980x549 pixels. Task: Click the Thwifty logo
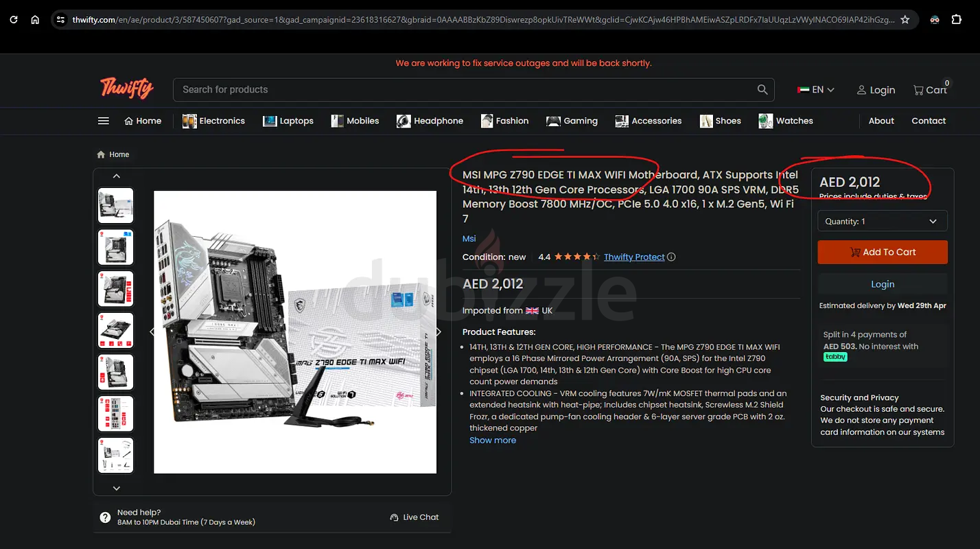click(x=127, y=89)
